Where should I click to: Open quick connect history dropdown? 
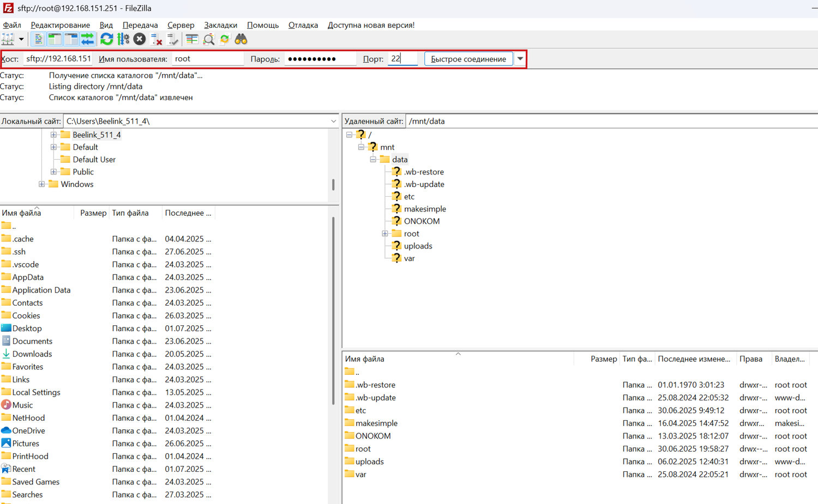pyautogui.click(x=520, y=59)
